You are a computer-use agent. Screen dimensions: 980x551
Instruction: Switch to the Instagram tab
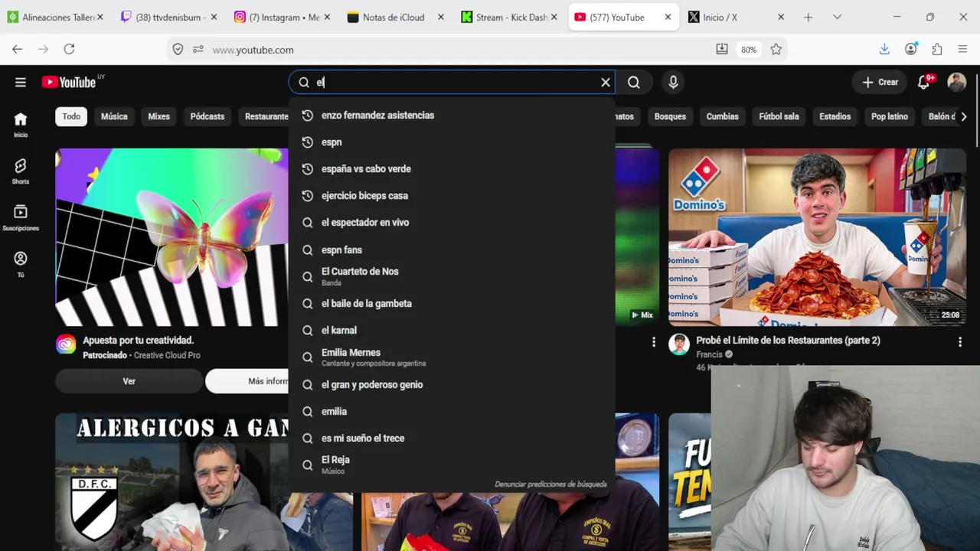(283, 17)
